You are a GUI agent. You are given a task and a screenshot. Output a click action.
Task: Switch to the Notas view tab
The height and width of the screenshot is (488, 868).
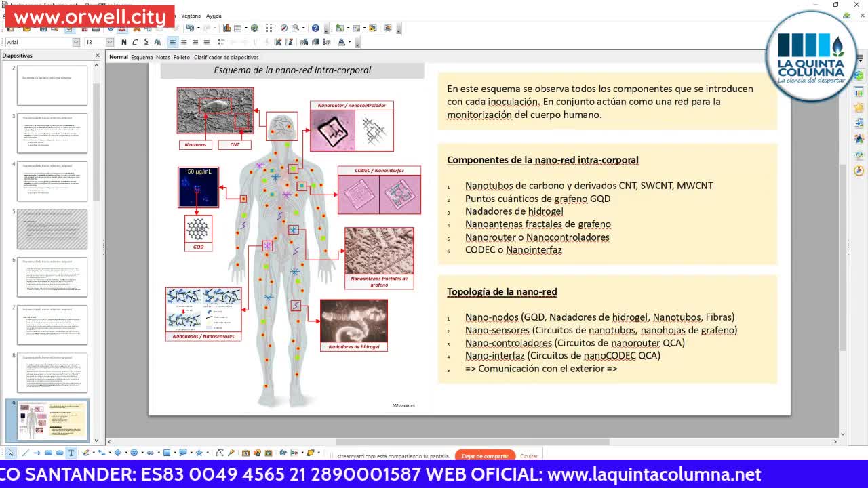[163, 57]
